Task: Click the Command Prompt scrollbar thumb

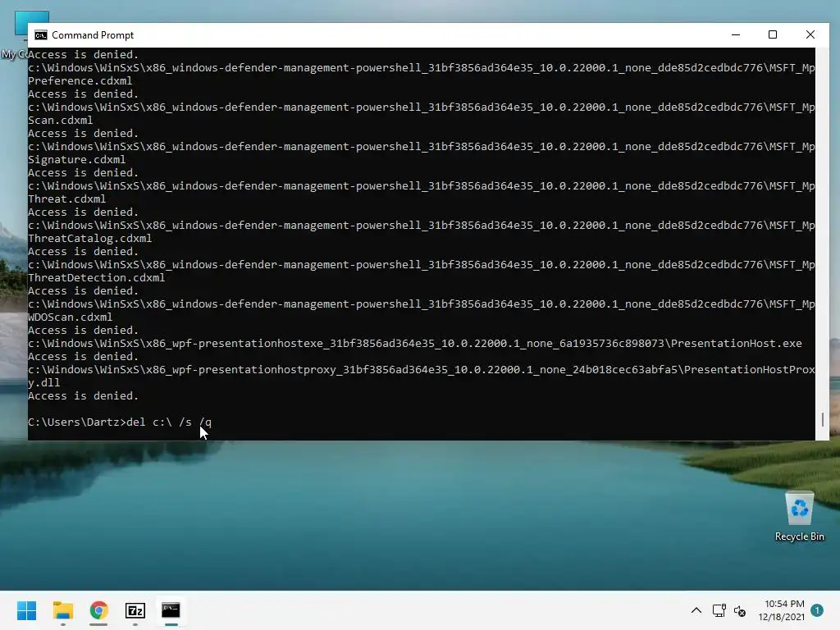Action: click(x=822, y=419)
